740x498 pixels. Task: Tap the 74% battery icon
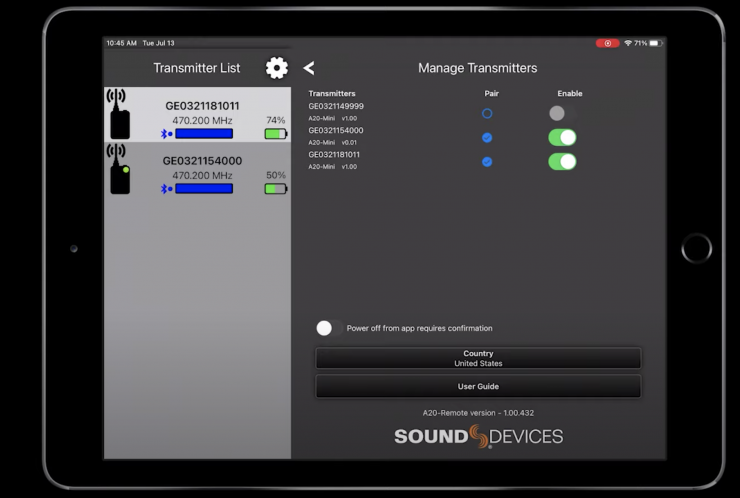[275, 134]
